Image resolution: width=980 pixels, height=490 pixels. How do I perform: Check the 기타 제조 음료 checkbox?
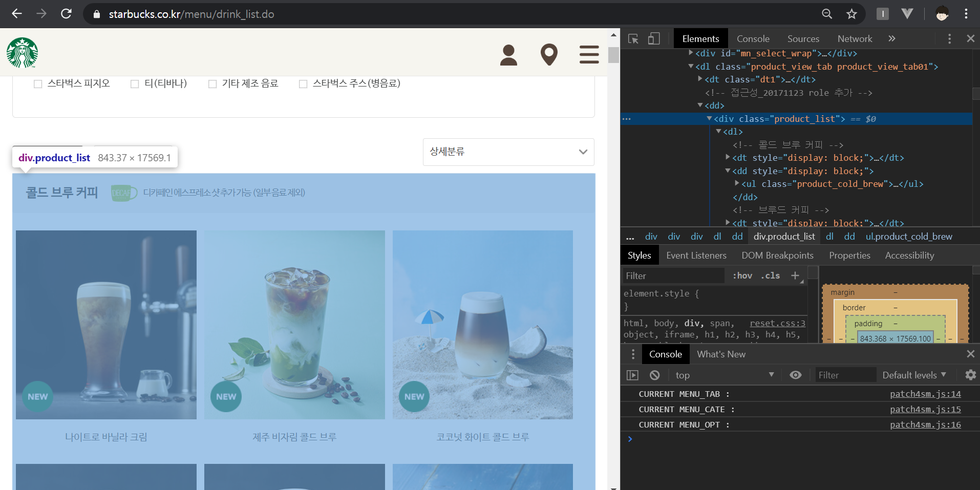click(x=212, y=84)
